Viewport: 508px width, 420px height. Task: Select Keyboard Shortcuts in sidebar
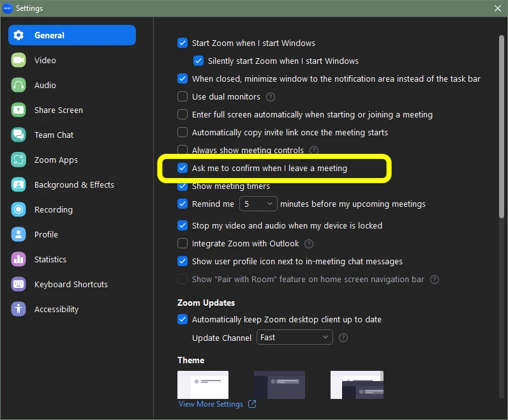pyautogui.click(x=72, y=284)
